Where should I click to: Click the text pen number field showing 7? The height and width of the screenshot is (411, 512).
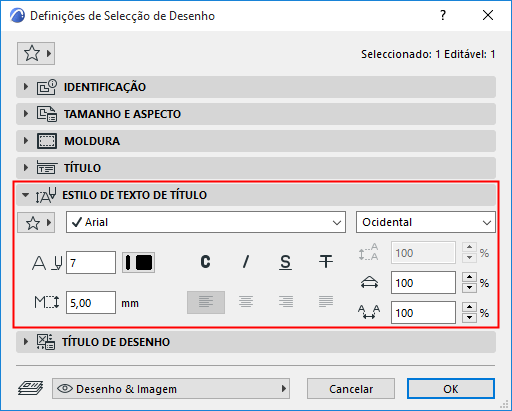coord(91,263)
